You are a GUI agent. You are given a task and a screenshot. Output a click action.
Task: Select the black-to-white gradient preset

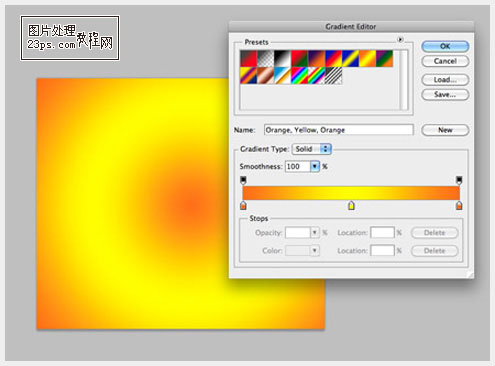tap(282, 58)
